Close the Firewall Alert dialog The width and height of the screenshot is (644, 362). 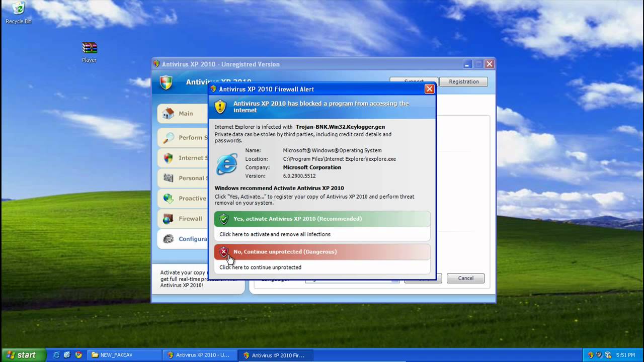[x=429, y=89]
